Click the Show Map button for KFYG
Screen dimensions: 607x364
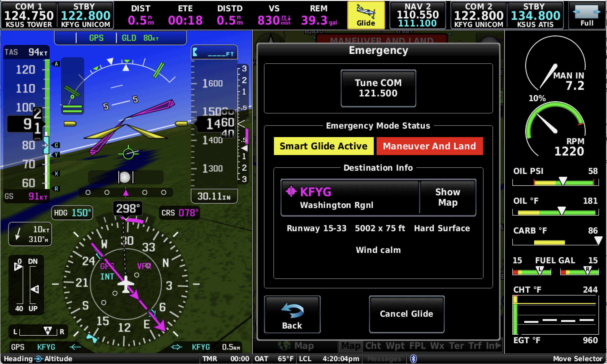tap(448, 197)
